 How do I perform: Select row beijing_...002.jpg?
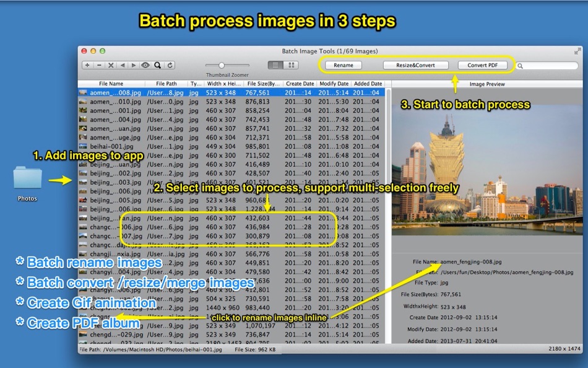[x=231, y=173]
